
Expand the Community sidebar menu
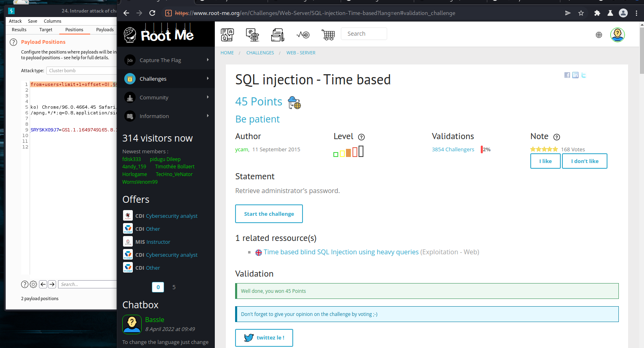(166, 97)
